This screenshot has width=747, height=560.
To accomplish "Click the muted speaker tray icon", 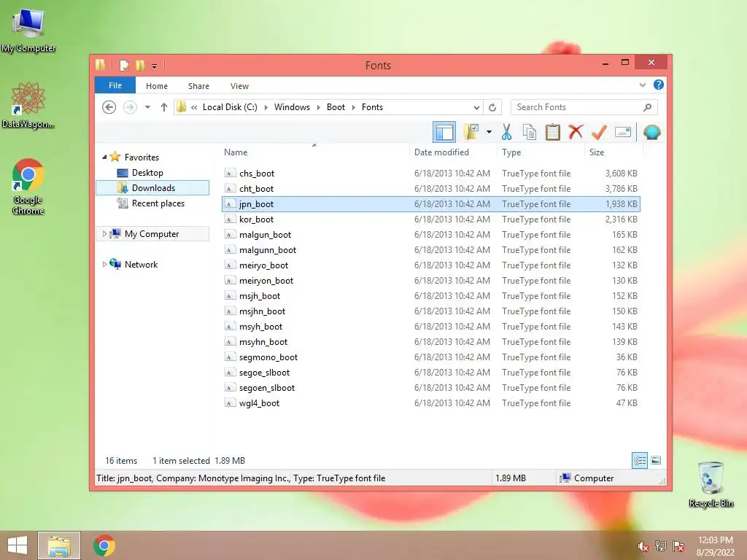I will point(643,546).
